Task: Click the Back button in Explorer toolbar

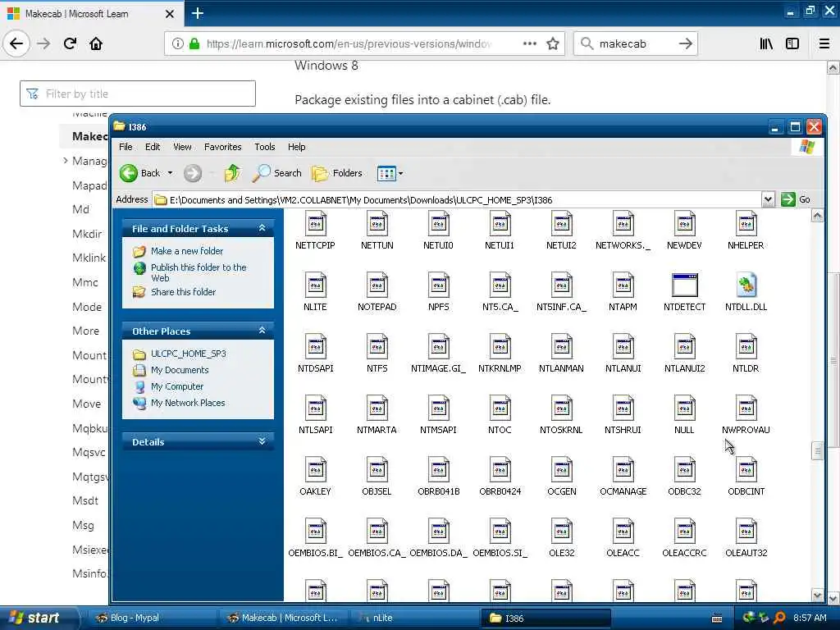Action: pyautogui.click(x=139, y=173)
